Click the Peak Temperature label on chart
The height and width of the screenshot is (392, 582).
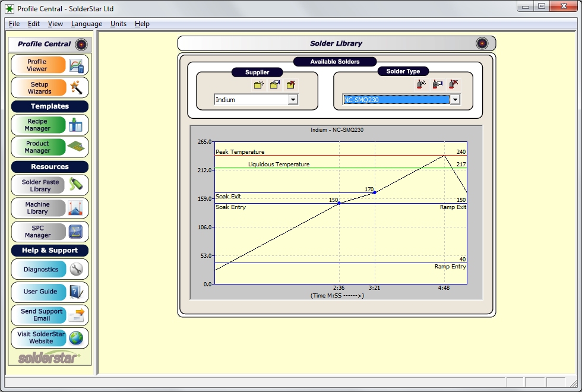click(x=240, y=152)
